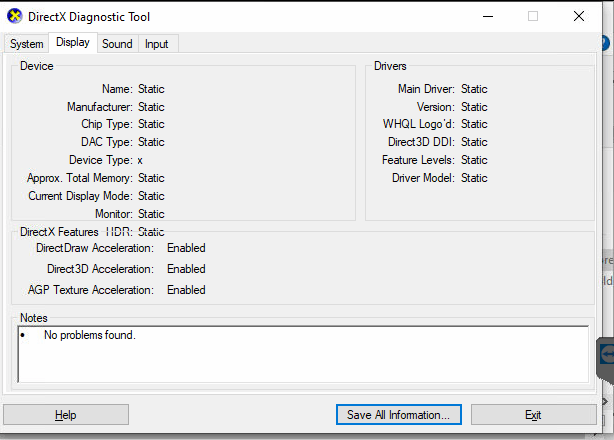Click the DAC Type label

coord(107,142)
